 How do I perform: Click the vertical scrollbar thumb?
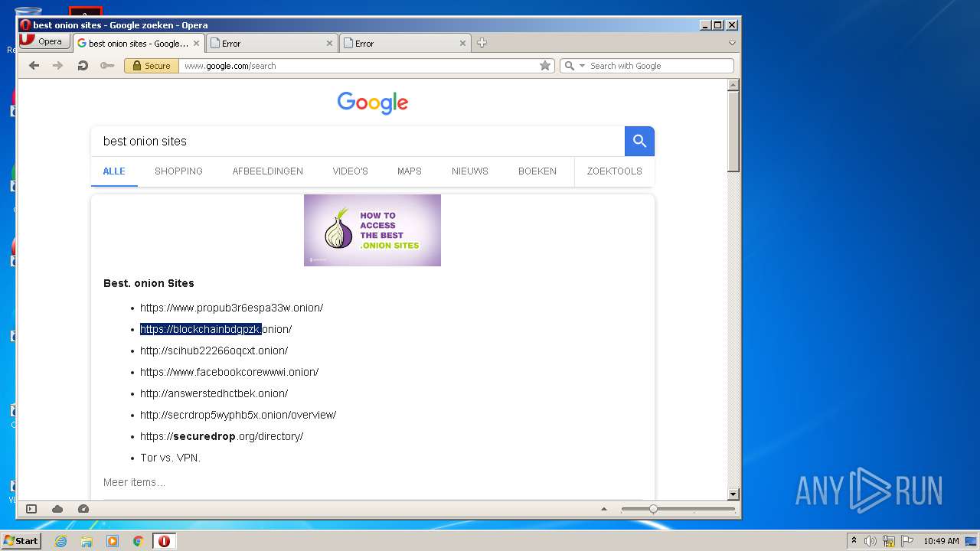[x=733, y=132]
